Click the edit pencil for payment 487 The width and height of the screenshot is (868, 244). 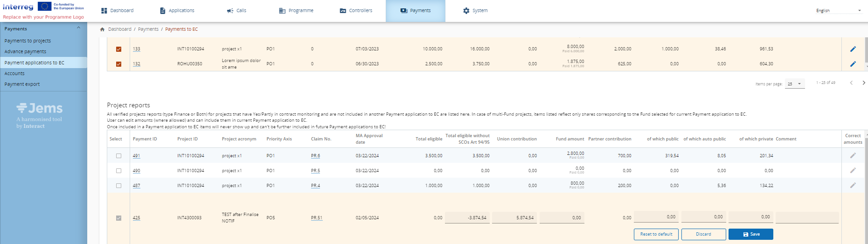853,186
